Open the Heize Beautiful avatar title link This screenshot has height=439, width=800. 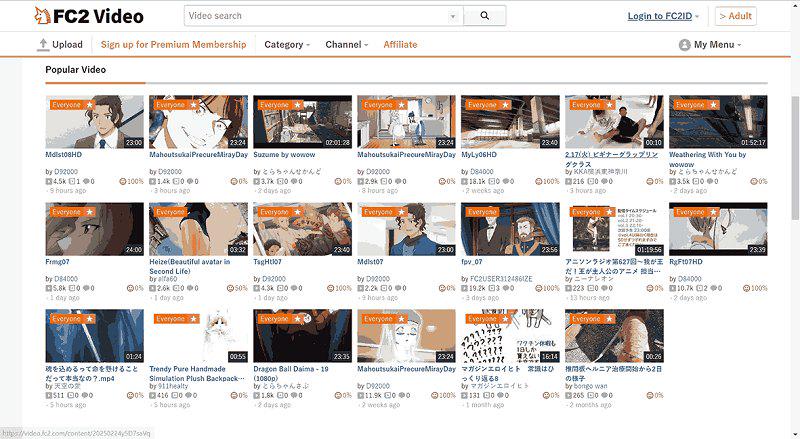click(x=190, y=266)
